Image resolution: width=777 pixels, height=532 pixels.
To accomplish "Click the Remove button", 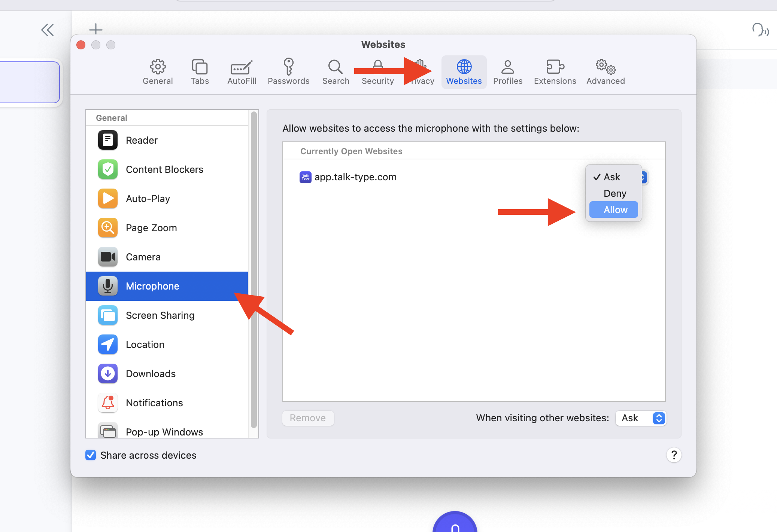I will (308, 418).
